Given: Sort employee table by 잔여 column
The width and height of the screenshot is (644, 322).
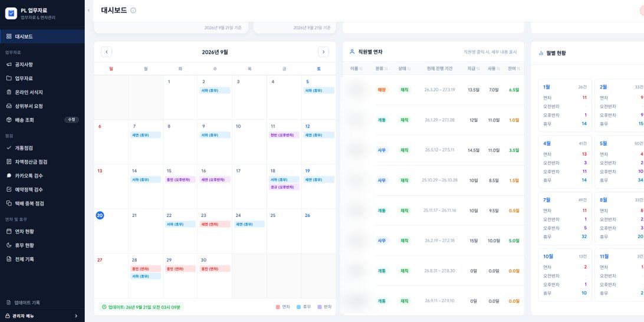Looking at the screenshot, I should pyautogui.click(x=514, y=68).
